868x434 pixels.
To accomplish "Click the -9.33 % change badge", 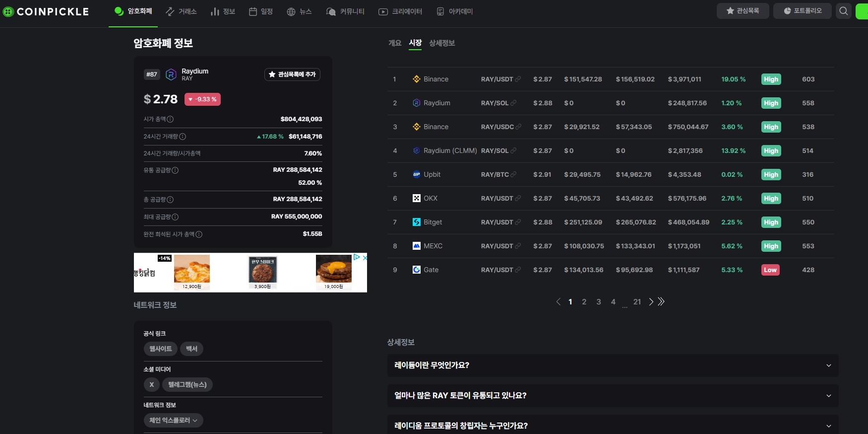I will 202,99.
